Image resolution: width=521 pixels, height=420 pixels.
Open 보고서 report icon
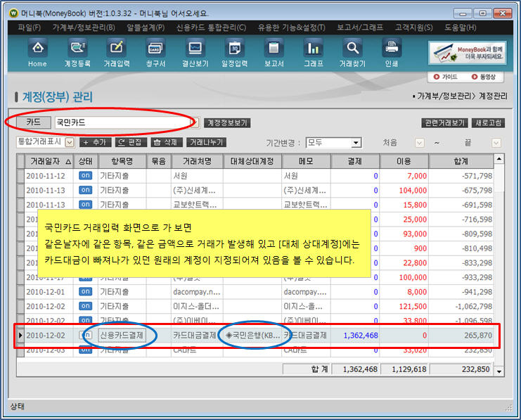click(x=274, y=53)
